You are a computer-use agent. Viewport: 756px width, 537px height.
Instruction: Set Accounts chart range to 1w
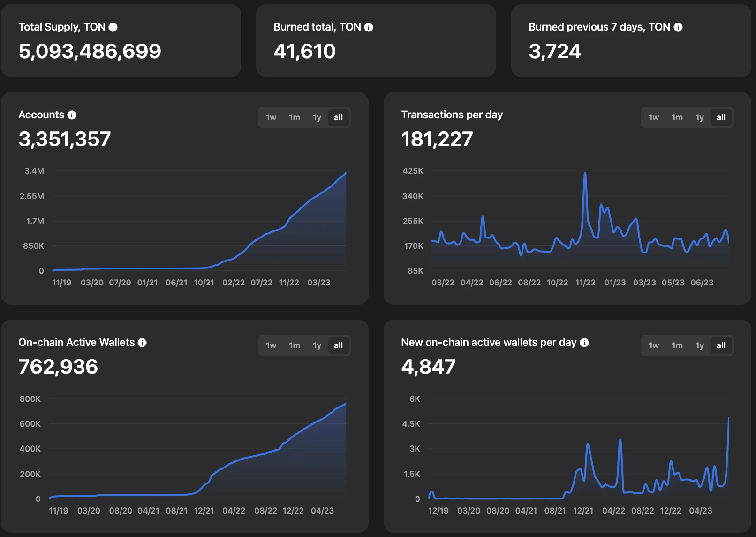coord(271,117)
